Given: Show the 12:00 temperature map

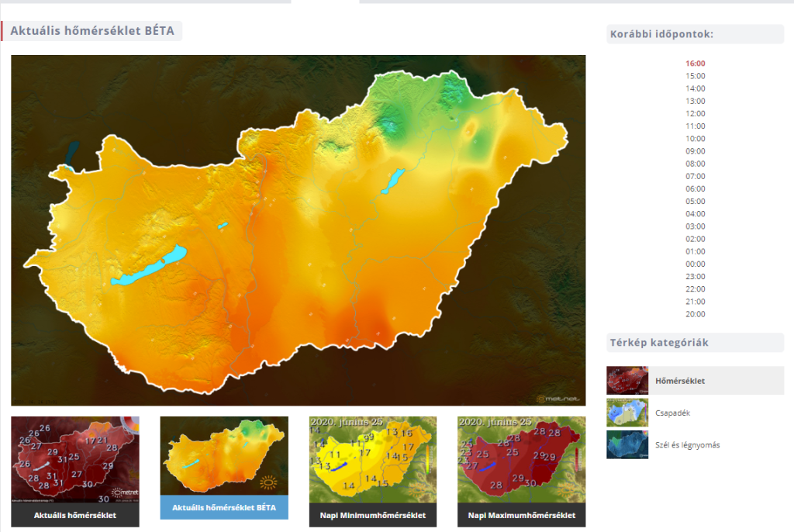Looking at the screenshot, I should (x=696, y=113).
